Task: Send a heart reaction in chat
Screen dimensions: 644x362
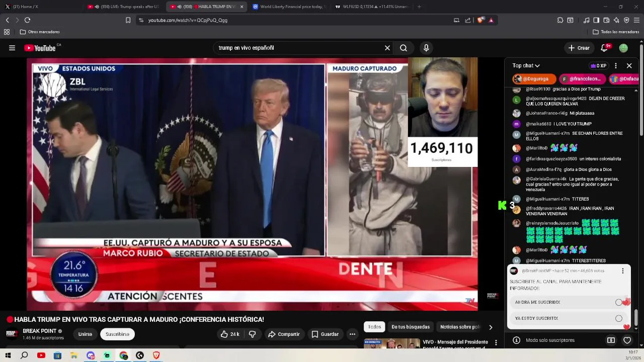Action: 627,340
